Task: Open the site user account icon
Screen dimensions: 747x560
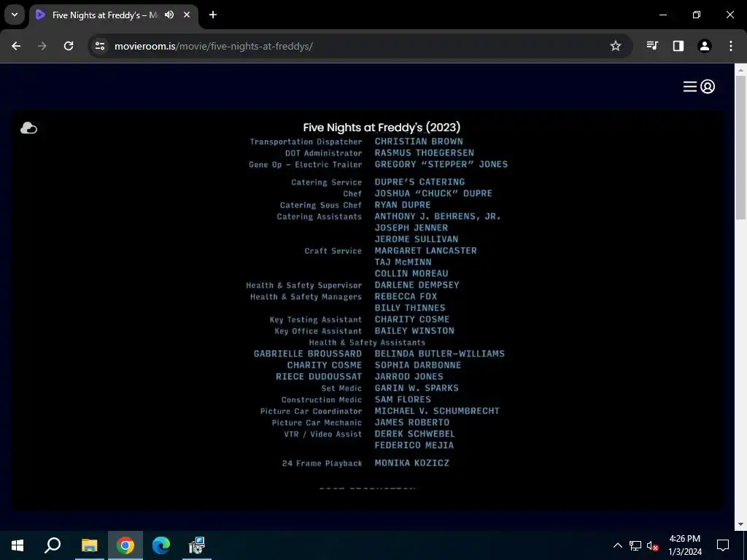Action: [x=708, y=87]
